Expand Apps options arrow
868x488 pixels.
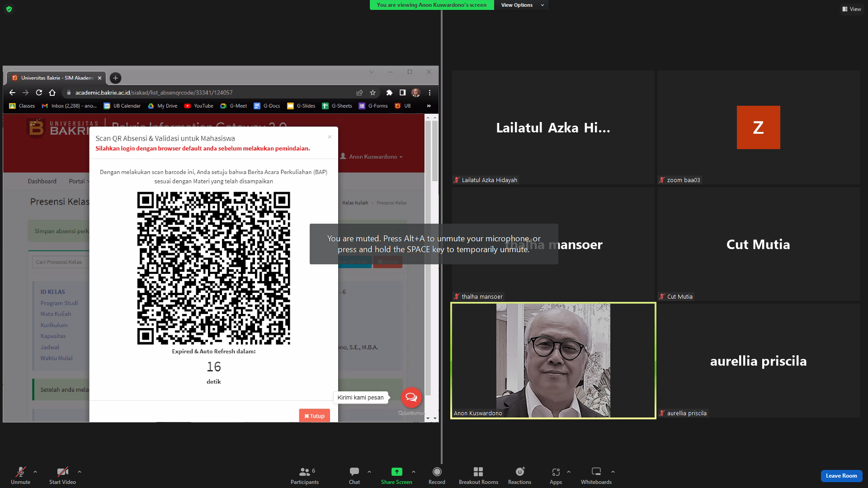coord(569,472)
